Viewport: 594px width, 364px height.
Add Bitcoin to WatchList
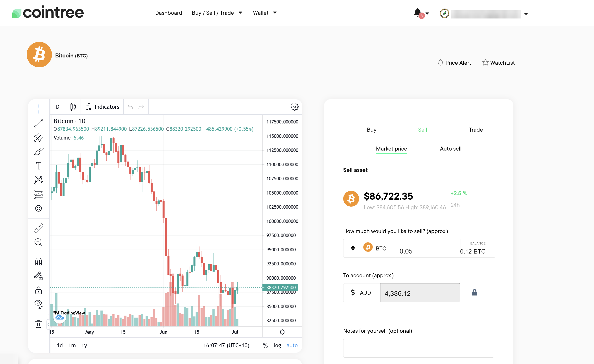point(498,63)
